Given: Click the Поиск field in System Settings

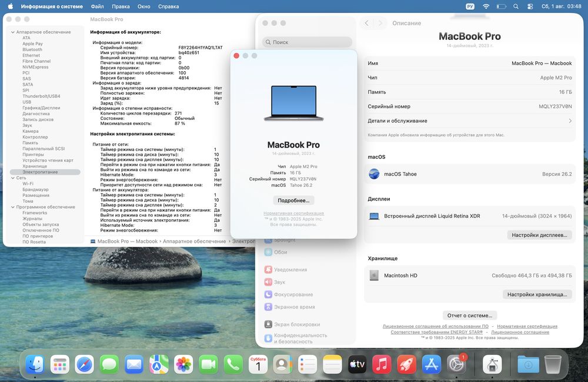Looking at the screenshot, I should (307, 42).
